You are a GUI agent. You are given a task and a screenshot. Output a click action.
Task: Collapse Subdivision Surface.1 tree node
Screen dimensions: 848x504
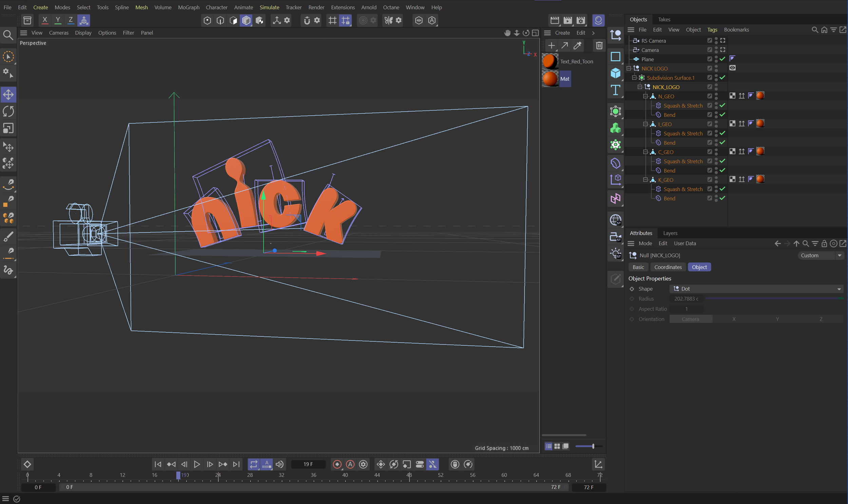pos(634,77)
